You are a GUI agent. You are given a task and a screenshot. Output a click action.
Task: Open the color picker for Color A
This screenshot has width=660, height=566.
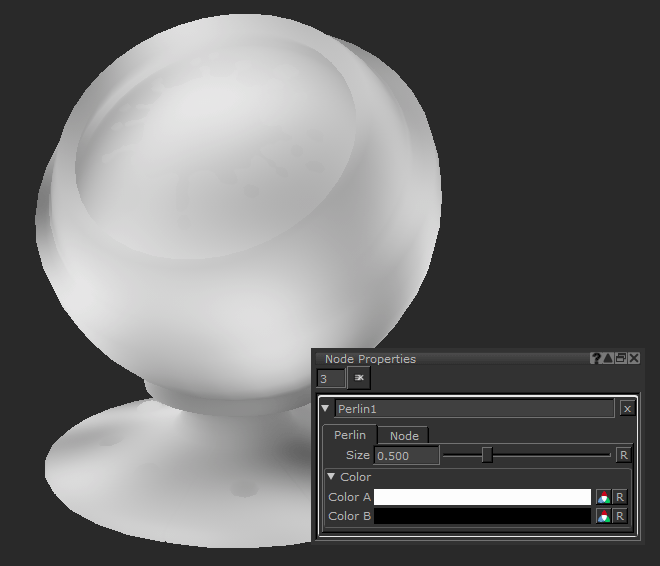603,497
